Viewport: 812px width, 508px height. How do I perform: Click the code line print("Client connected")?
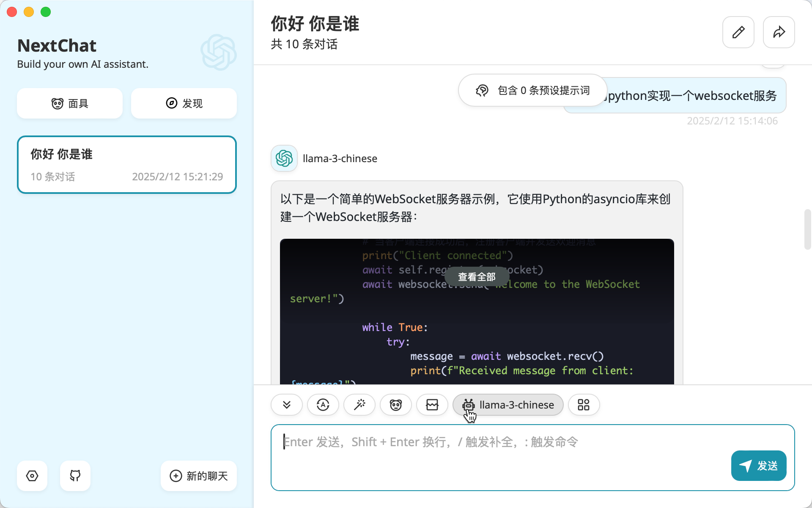pyautogui.click(x=437, y=255)
